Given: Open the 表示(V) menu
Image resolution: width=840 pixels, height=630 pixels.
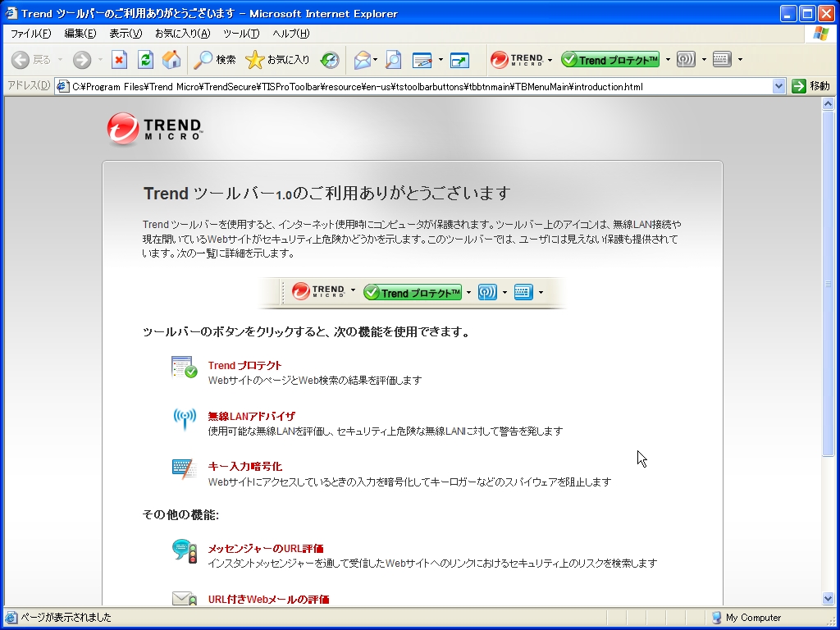Looking at the screenshot, I should [126, 34].
